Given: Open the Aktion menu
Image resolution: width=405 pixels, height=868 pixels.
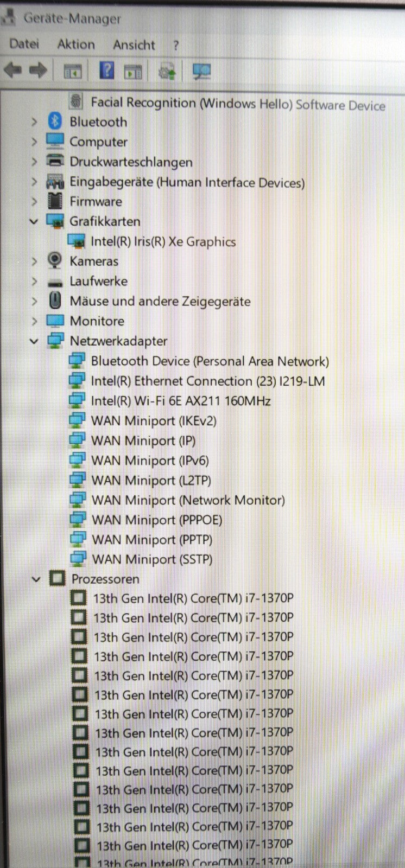Looking at the screenshot, I should tap(76, 44).
